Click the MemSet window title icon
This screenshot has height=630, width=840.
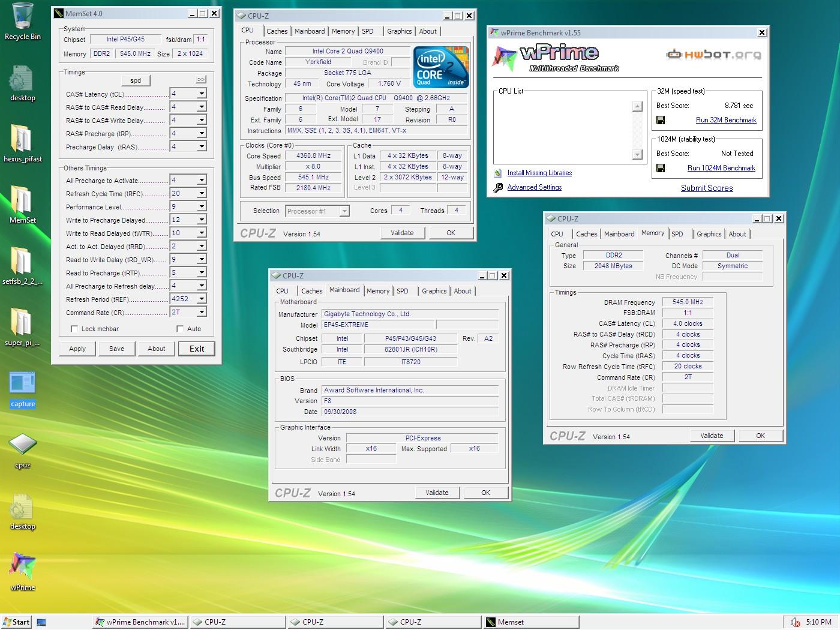pos(58,13)
